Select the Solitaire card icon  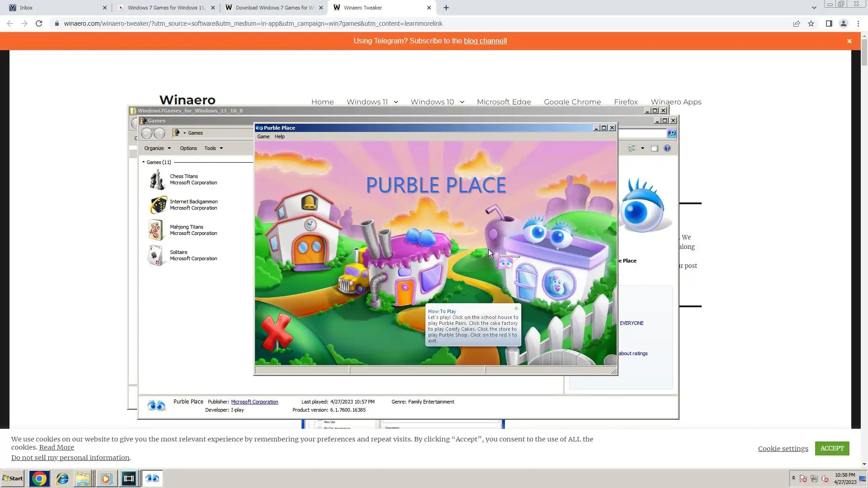(x=156, y=255)
